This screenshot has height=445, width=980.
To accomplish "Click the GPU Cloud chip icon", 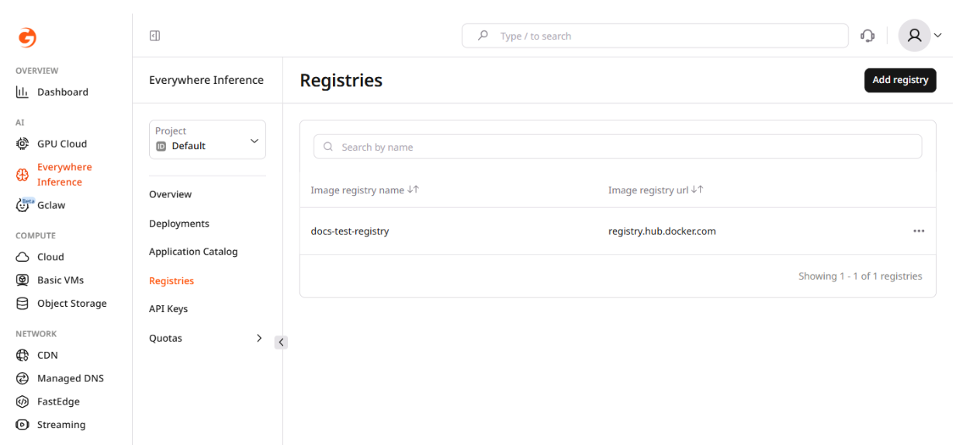I will point(23,144).
